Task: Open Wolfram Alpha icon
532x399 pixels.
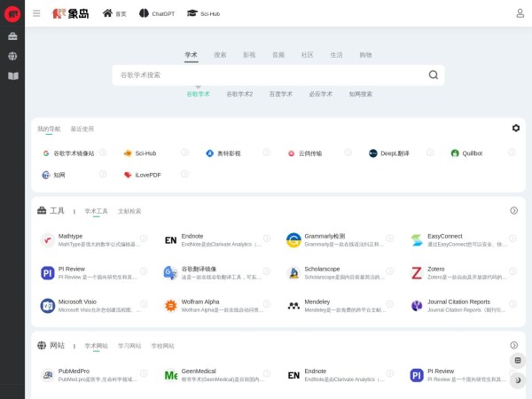Action: (x=170, y=306)
